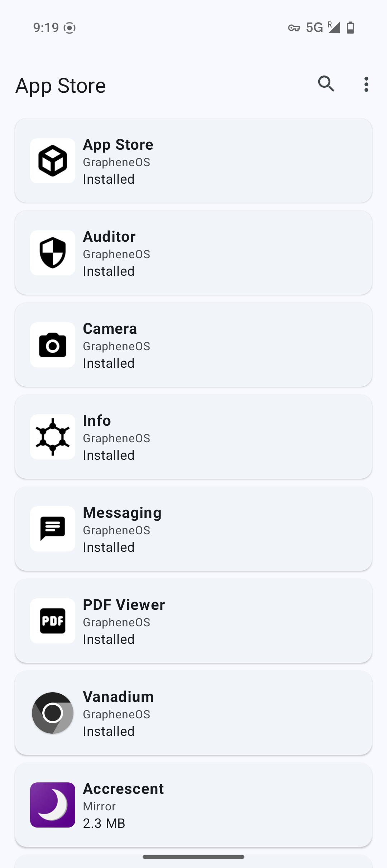Open the Camera listing title
387x868 pixels.
pos(110,329)
